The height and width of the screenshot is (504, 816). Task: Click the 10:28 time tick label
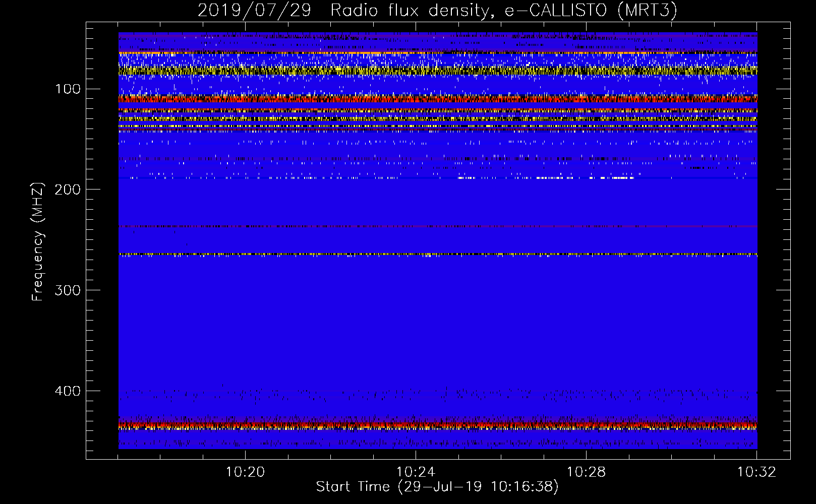click(586, 472)
